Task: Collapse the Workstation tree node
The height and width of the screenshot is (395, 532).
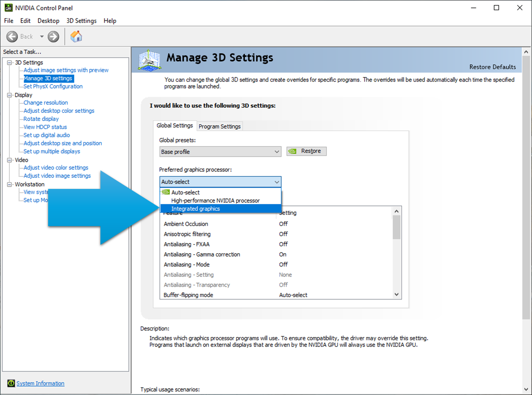Action: 9,184
